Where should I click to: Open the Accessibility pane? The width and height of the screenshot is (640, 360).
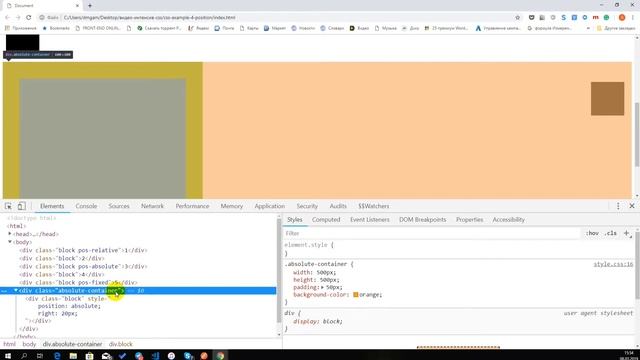click(508, 220)
